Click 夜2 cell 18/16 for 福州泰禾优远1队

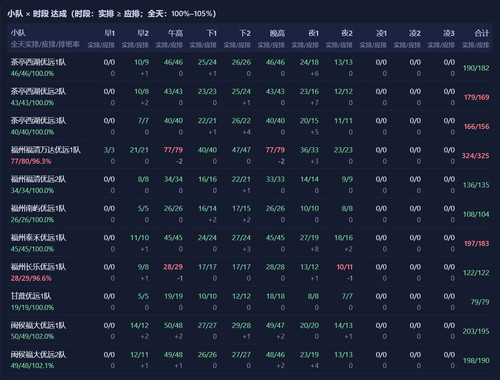[344, 238]
